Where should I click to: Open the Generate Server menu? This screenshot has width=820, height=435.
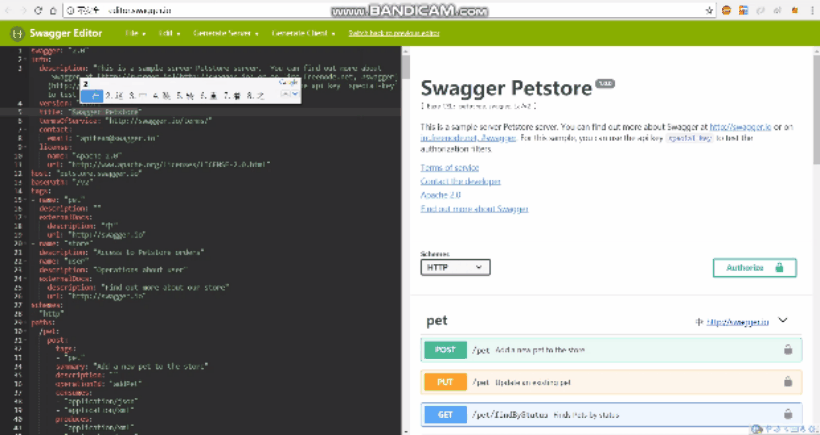tap(226, 33)
